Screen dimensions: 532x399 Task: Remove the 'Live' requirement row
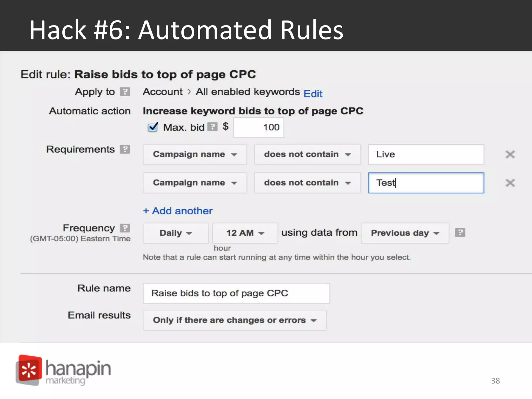pos(510,154)
